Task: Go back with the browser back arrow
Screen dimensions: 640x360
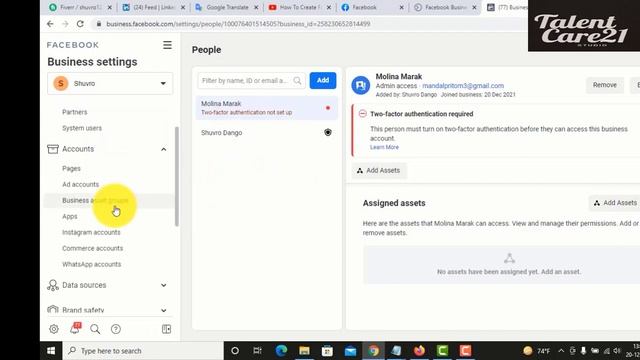Action: (x=50, y=24)
